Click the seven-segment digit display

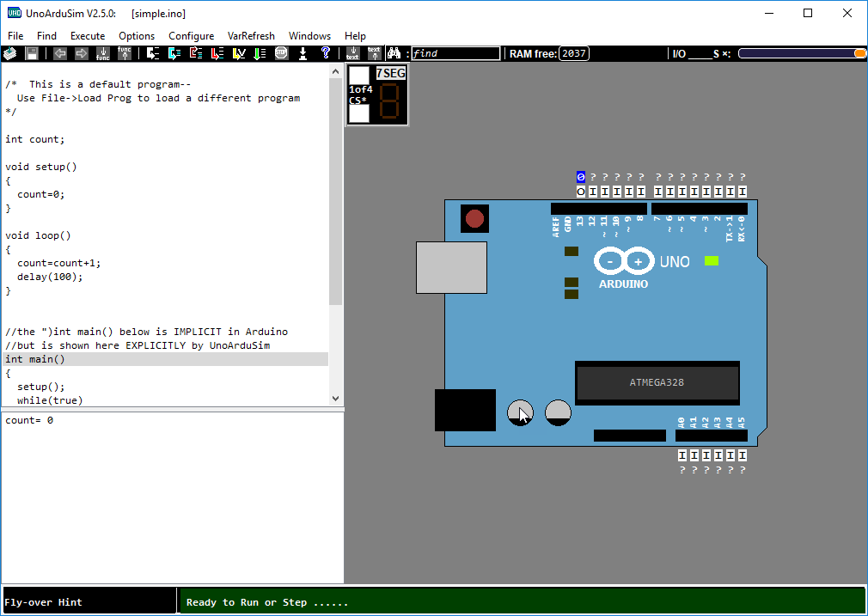coord(389,101)
